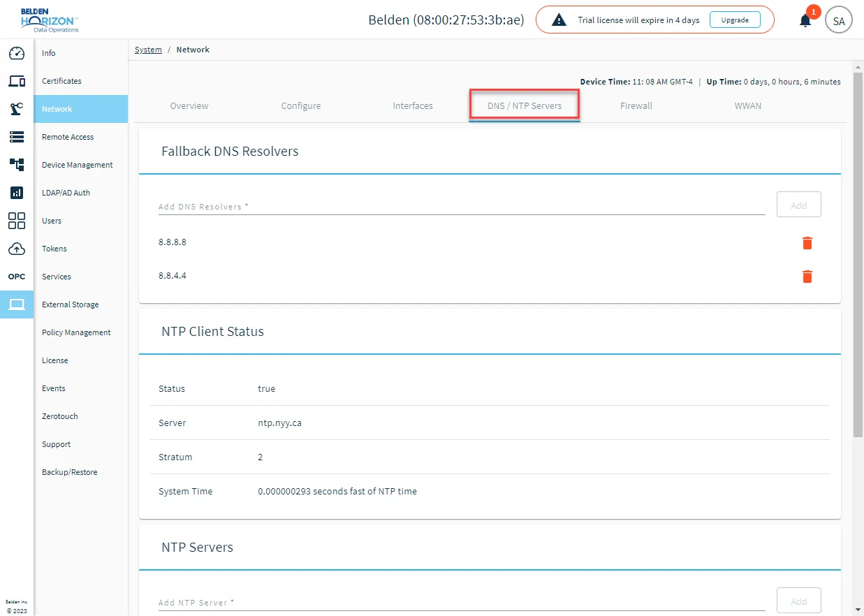Click the 8.8.4.4 resolver entry
This screenshot has width=864, height=616.
173,275
